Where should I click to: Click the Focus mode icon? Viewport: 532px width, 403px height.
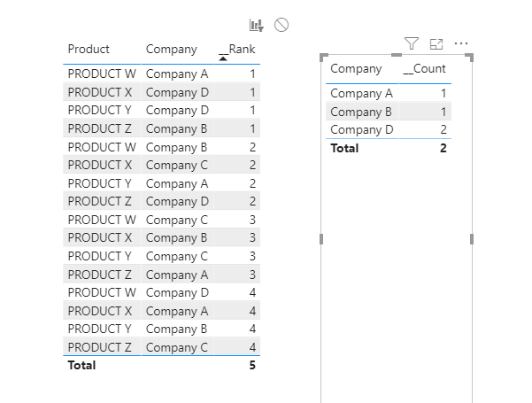(x=436, y=43)
